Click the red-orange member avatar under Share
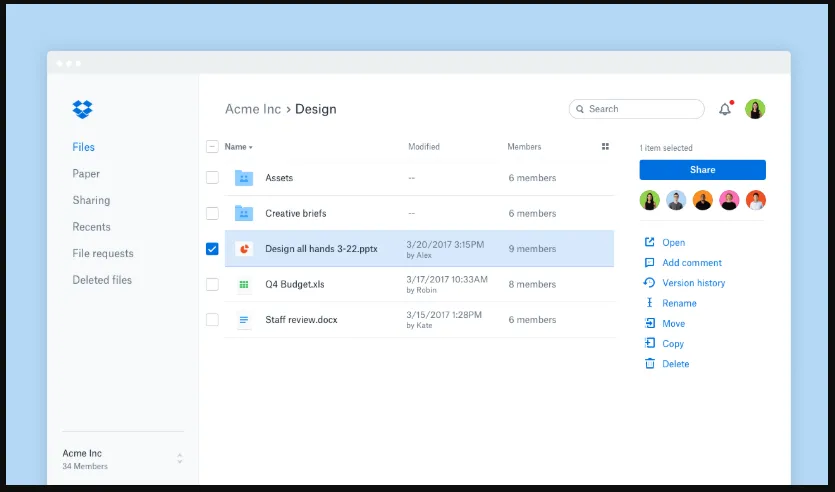Viewport: 835px width, 492px height. pyautogui.click(x=756, y=201)
